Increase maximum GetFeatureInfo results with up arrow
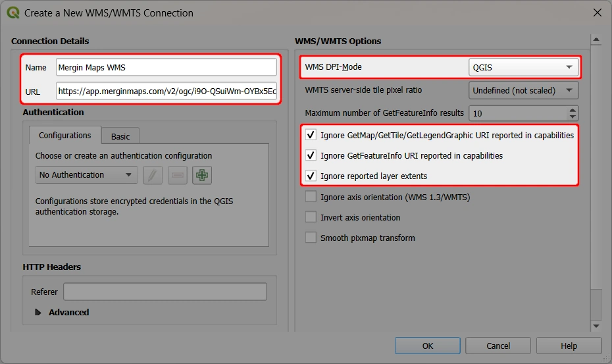 click(x=573, y=110)
